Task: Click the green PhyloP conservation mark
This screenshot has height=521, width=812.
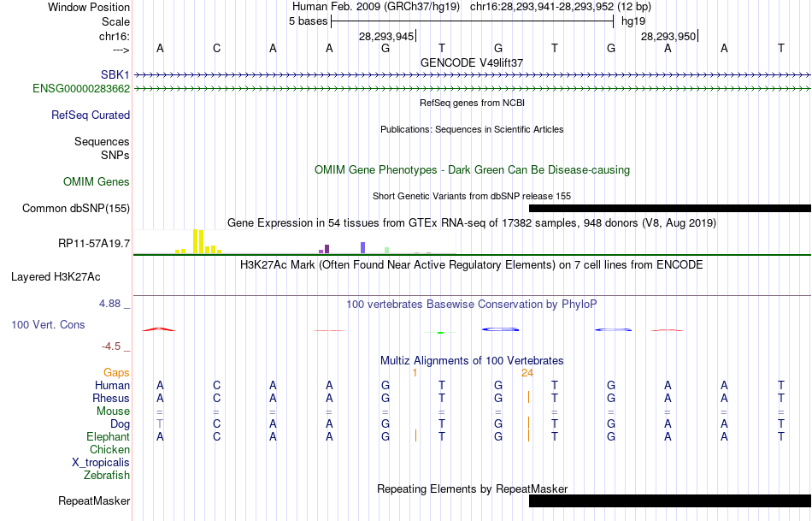Action: click(x=440, y=332)
